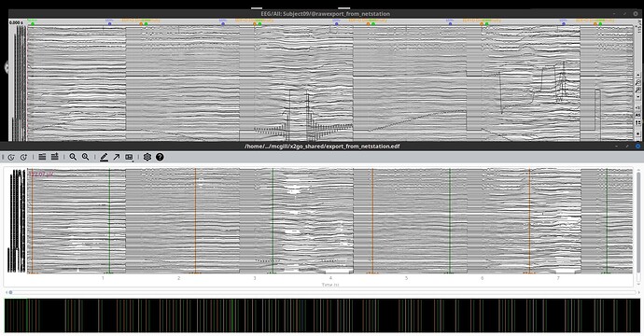Click the AS autoscale button

click(638, 115)
